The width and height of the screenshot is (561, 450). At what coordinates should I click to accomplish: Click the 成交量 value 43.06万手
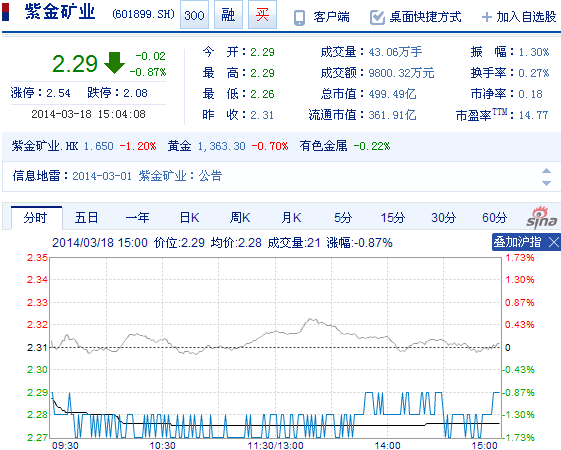click(395, 52)
